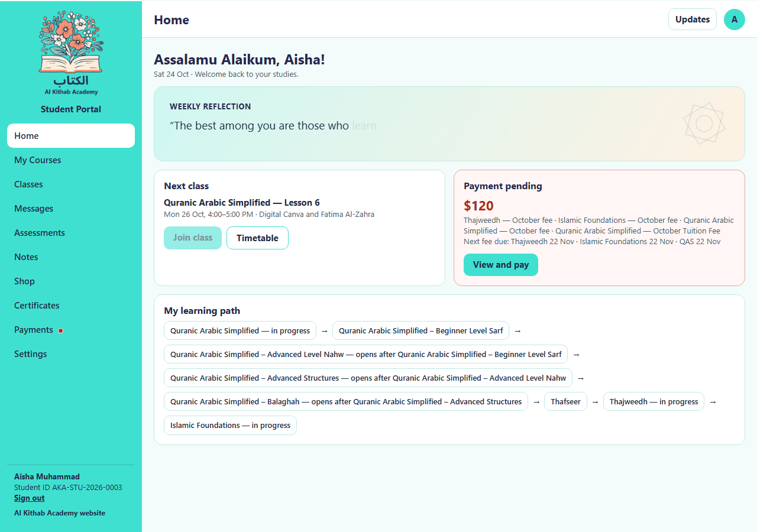
Task: Open the Classes section
Action: (71, 184)
